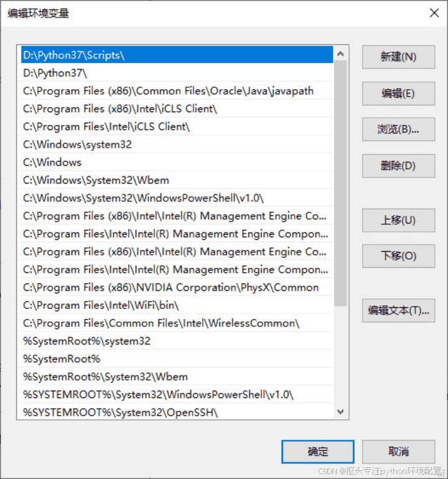The width and height of the screenshot is (448, 479).
Task: Click the list scroll down arrow
Action: [340, 412]
